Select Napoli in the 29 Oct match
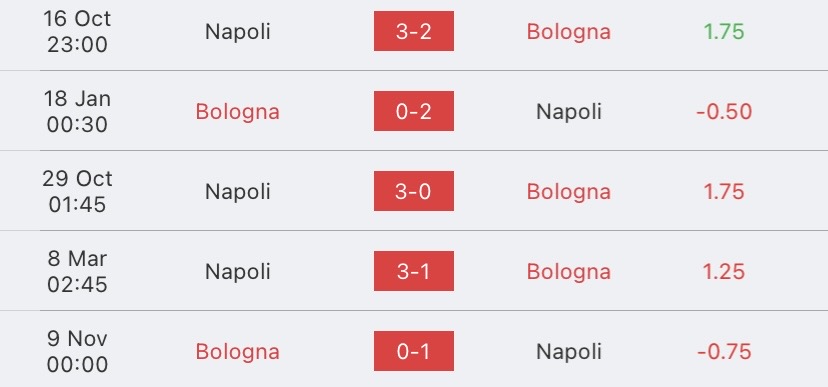The height and width of the screenshot is (387, 828). pyautogui.click(x=238, y=192)
